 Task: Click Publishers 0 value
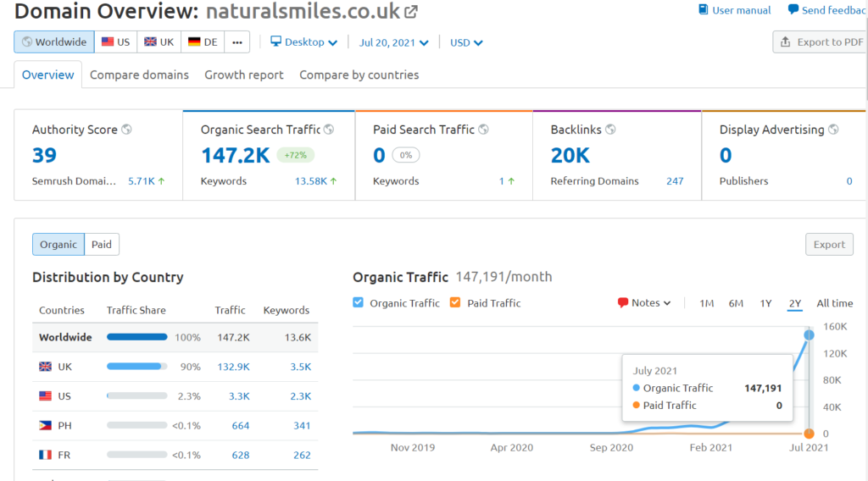point(849,180)
